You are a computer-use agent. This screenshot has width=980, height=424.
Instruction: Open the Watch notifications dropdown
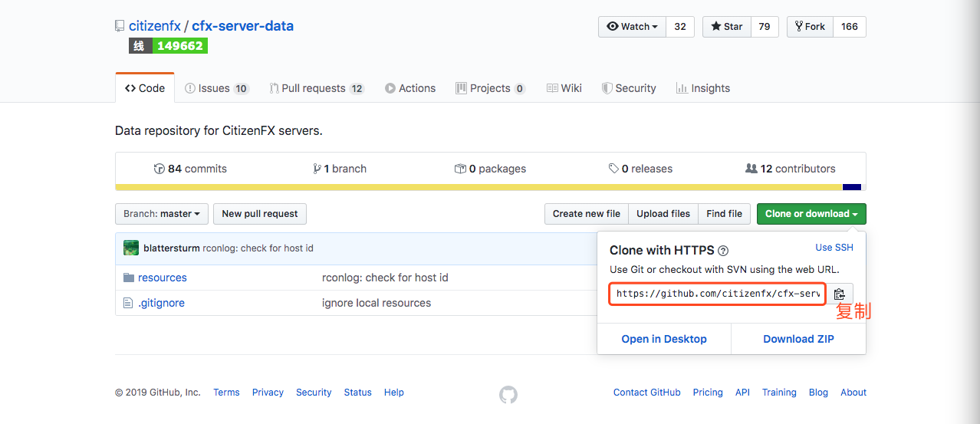(633, 27)
